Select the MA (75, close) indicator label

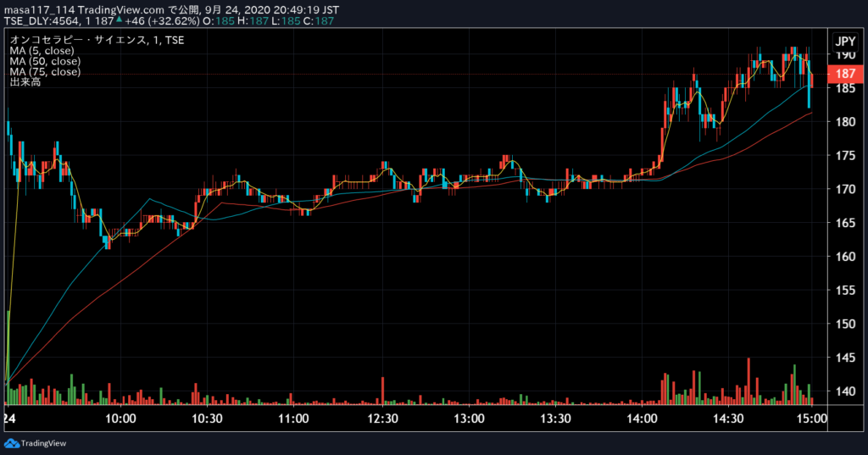tap(45, 71)
